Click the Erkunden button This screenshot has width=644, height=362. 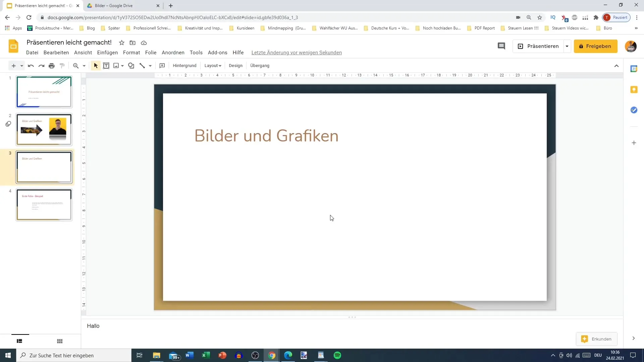click(x=596, y=339)
